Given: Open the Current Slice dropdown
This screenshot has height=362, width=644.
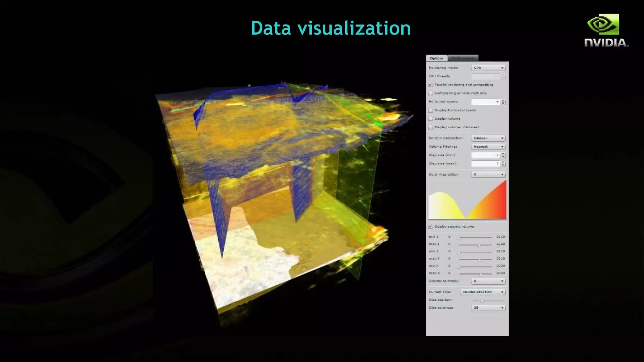Looking at the screenshot, I should click(483, 292).
